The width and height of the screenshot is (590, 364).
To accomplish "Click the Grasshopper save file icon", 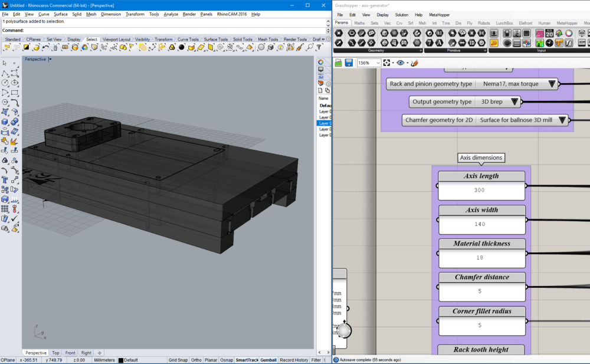I will (349, 63).
